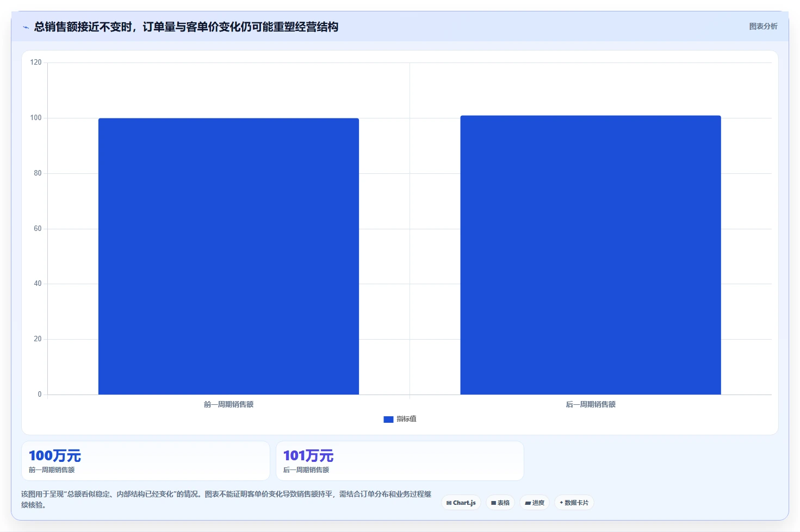Click the 图表分析 label in the header

point(763,26)
